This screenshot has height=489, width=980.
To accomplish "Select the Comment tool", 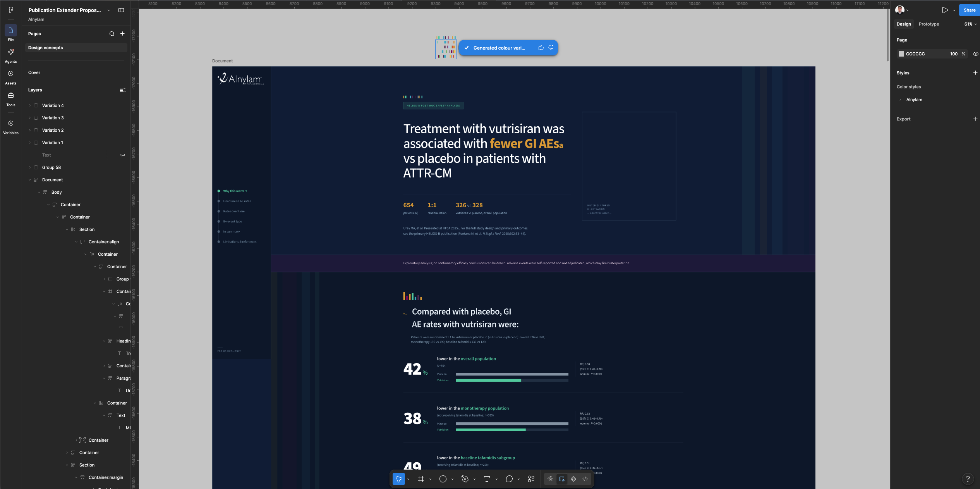I will click(x=509, y=479).
